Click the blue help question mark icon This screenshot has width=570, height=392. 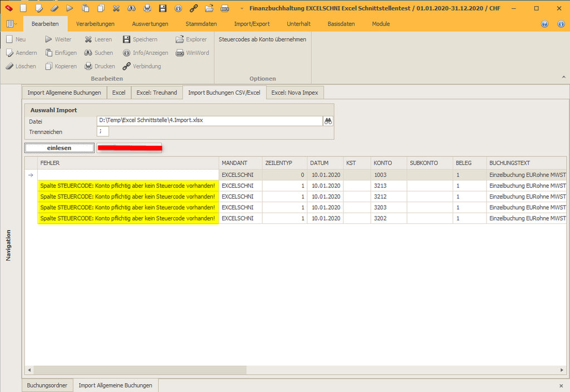(x=544, y=24)
